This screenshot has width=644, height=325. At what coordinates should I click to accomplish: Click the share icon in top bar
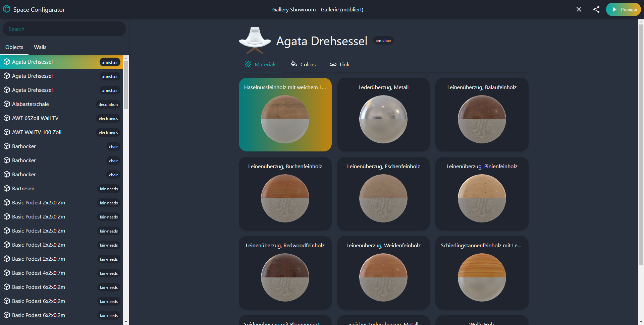point(596,9)
